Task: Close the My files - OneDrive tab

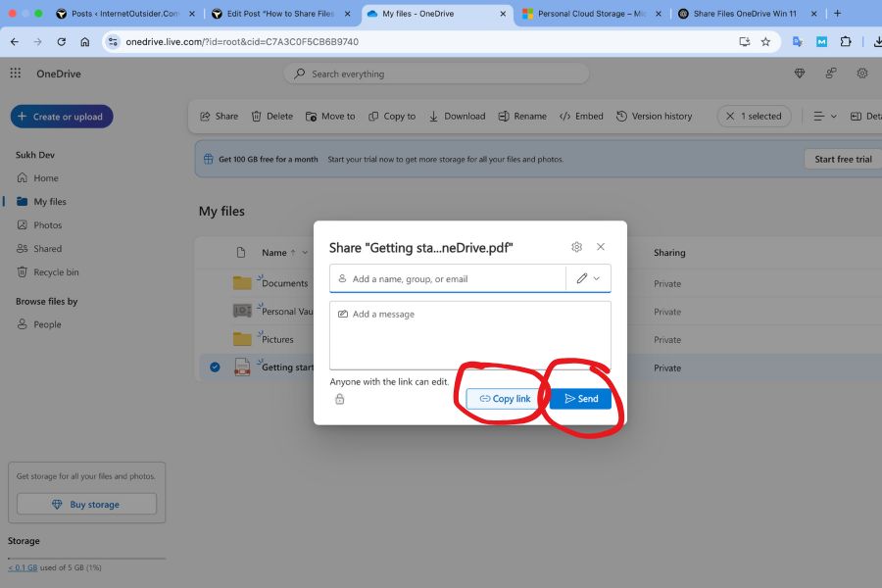Action: tap(503, 14)
